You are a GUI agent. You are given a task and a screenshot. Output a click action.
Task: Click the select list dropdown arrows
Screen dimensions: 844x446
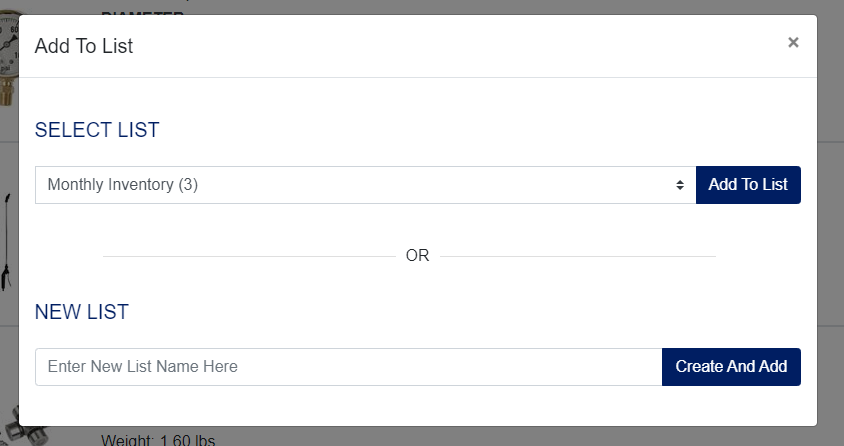[680, 185]
